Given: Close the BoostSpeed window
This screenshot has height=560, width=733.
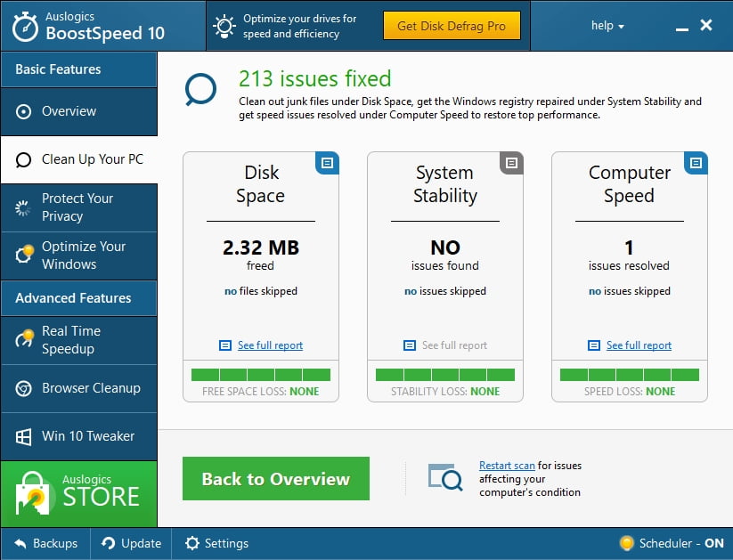Looking at the screenshot, I should pyautogui.click(x=706, y=25).
